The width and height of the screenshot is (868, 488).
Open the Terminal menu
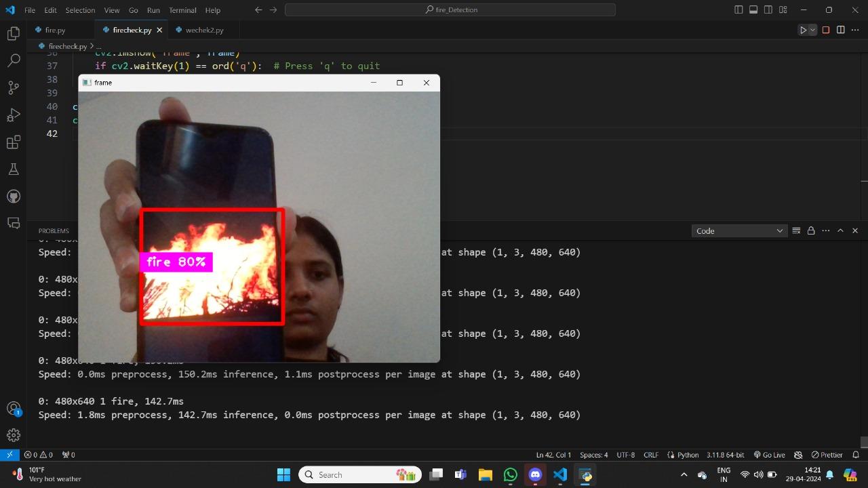pyautogui.click(x=182, y=10)
